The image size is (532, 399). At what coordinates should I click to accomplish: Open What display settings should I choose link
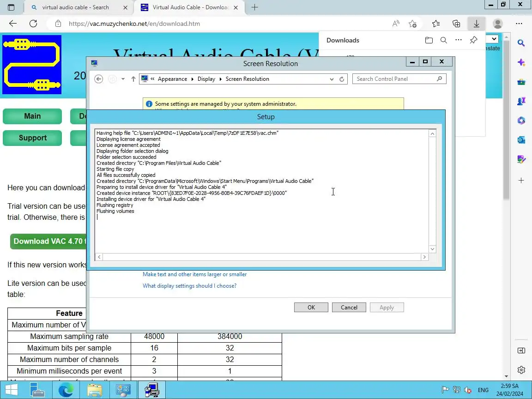[x=189, y=286]
